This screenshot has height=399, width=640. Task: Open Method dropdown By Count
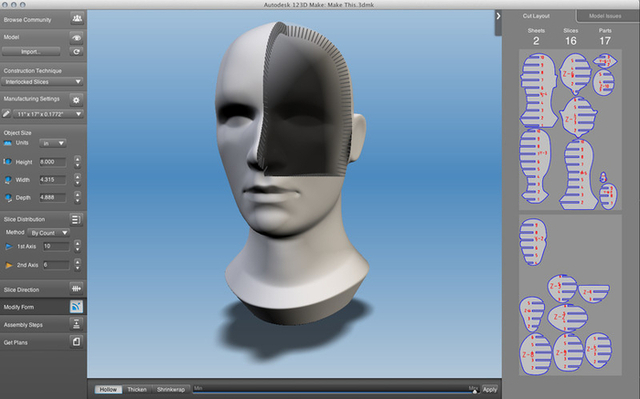click(49, 233)
